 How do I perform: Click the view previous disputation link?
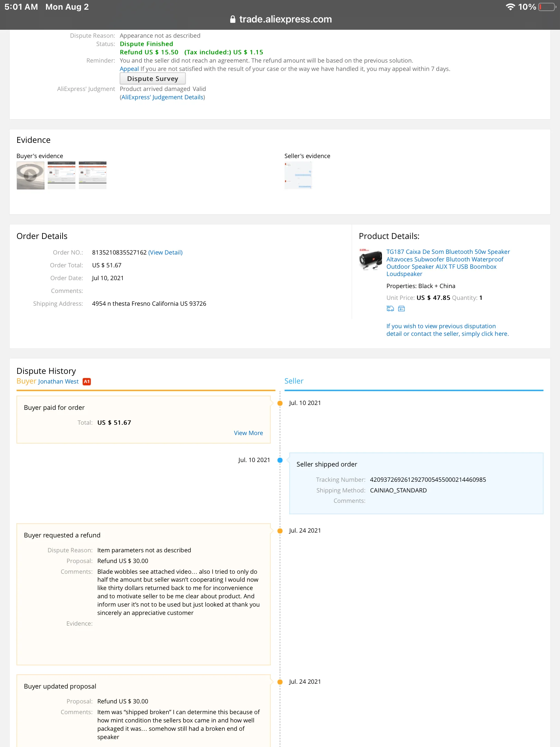448,330
